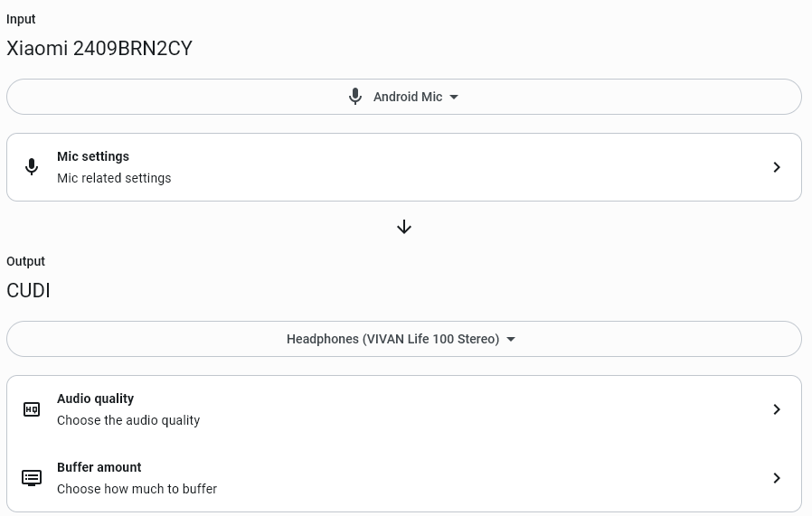Click the Buffer amount subtitles icon

pos(32,478)
